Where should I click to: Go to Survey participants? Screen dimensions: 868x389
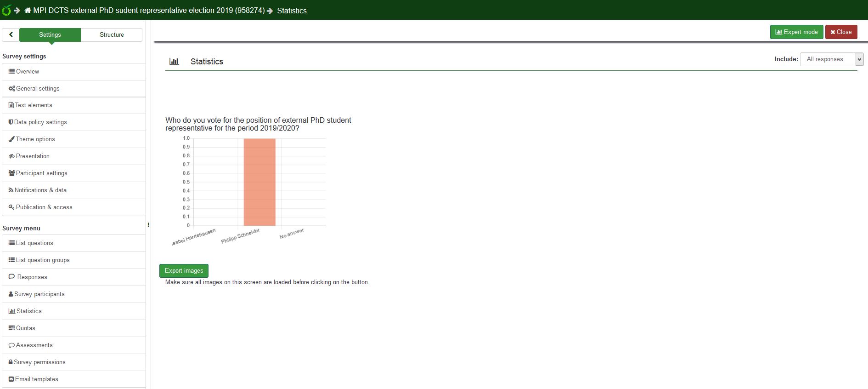(39, 294)
